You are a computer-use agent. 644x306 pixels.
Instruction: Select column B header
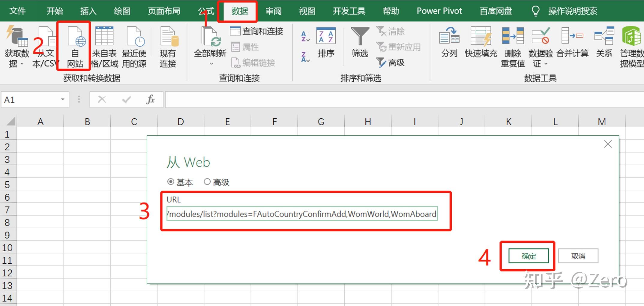click(87, 122)
